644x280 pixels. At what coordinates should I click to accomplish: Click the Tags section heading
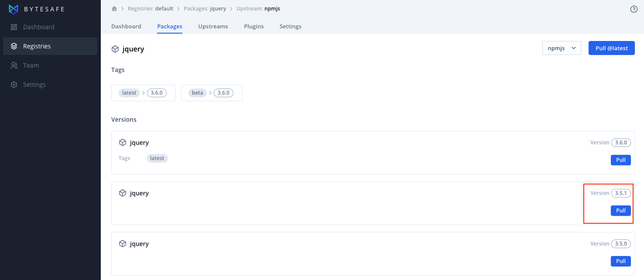118,70
